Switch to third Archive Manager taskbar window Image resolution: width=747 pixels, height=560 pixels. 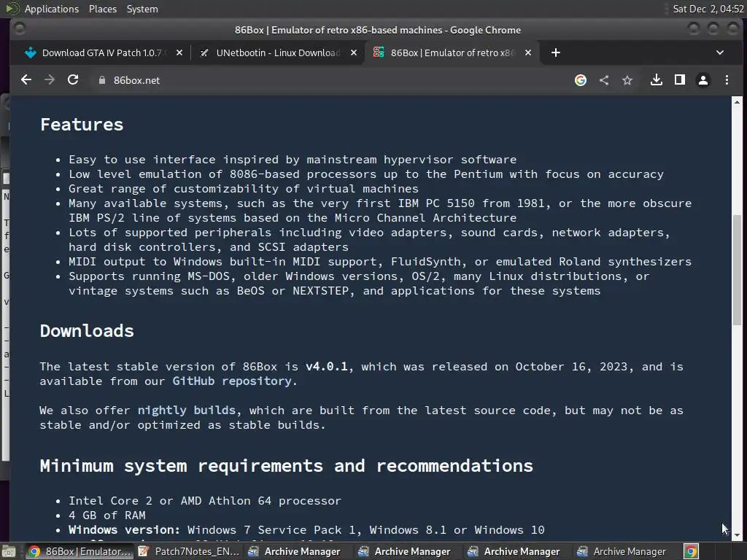click(514, 551)
